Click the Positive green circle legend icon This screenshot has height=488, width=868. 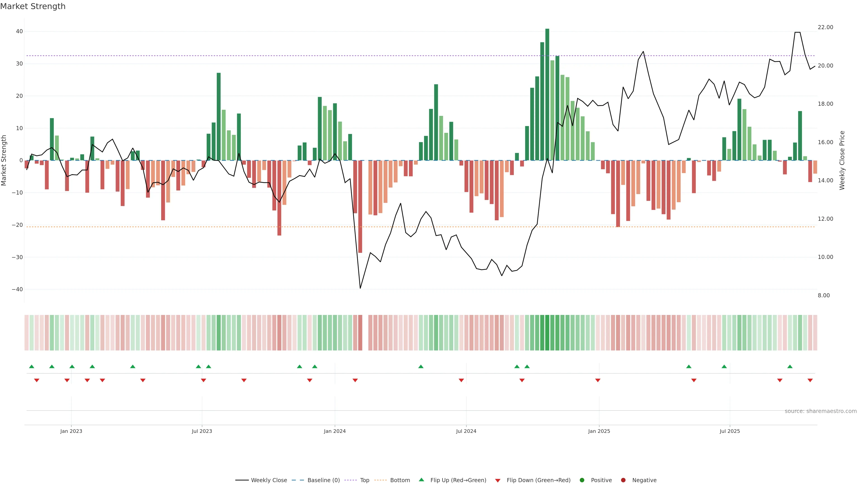tap(582, 480)
